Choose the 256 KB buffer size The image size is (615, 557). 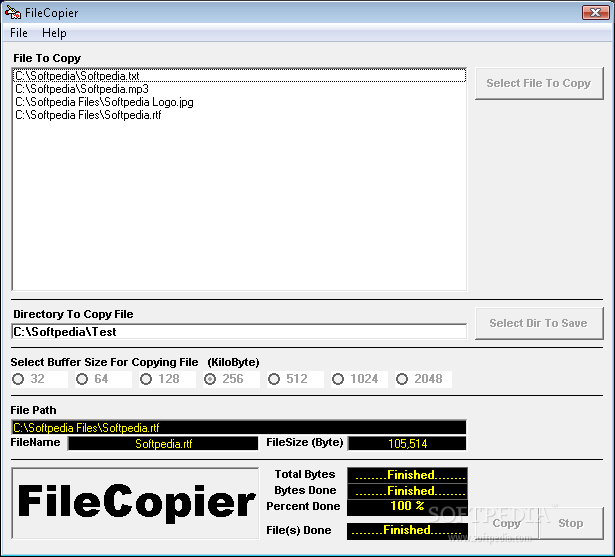coord(231,379)
